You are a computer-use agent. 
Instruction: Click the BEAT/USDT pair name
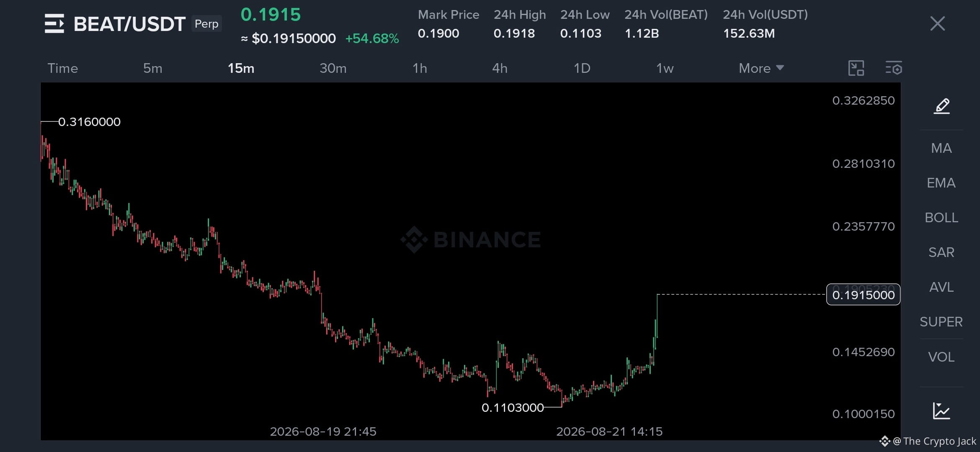[129, 24]
